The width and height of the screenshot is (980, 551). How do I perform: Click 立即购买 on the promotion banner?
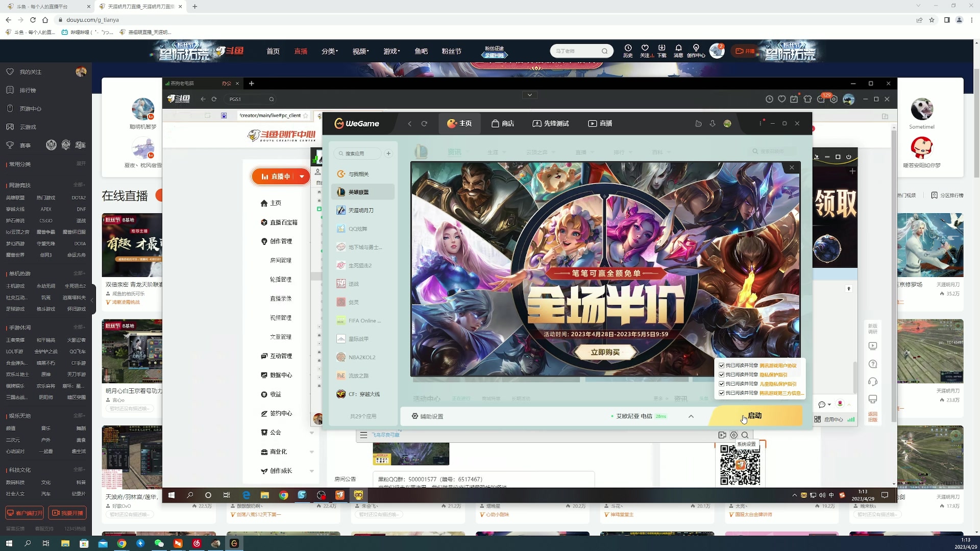[x=605, y=352]
